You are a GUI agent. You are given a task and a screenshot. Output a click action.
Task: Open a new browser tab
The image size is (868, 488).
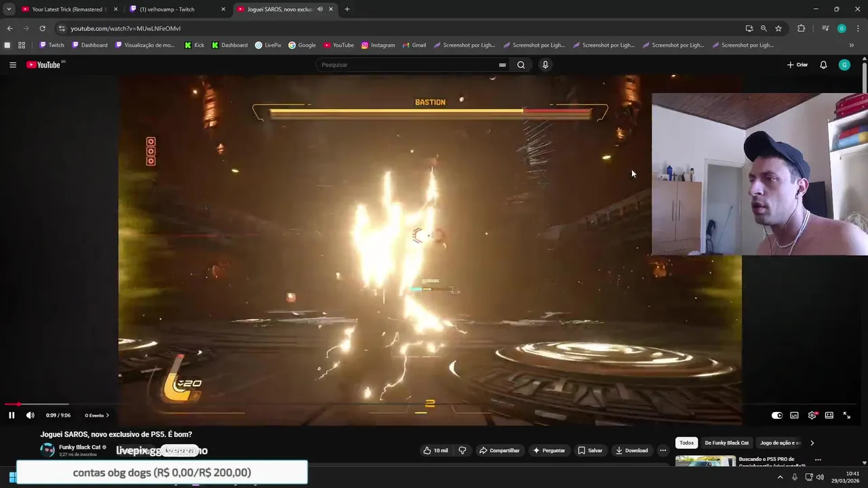coord(347,9)
